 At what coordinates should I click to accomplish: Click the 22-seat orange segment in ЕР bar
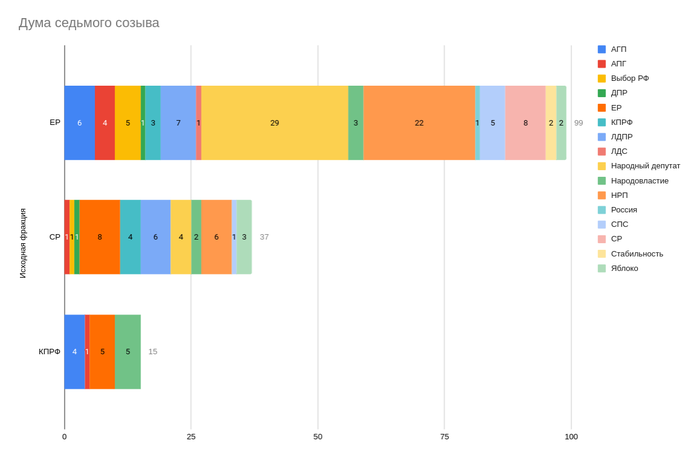tap(419, 123)
